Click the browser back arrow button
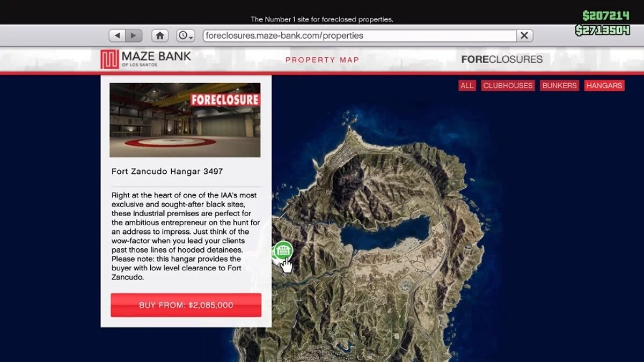This screenshot has width=644, height=362. click(118, 35)
